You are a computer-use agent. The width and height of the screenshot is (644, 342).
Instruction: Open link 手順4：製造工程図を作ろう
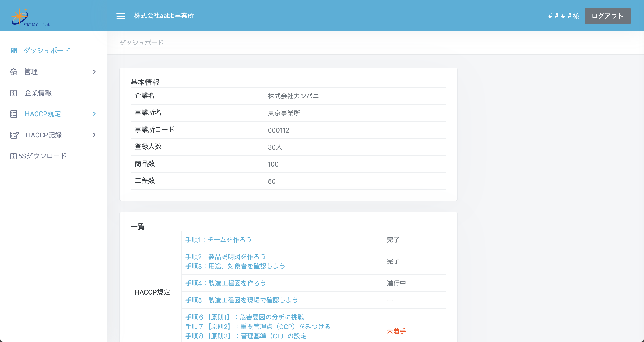225,283
